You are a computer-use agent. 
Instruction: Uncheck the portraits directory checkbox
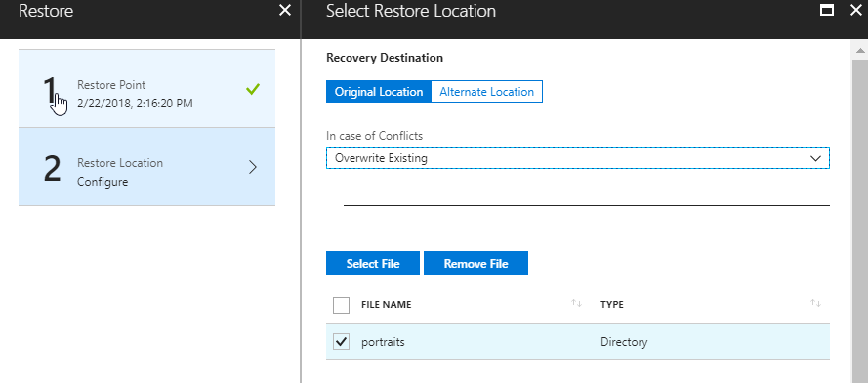click(341, 341)
